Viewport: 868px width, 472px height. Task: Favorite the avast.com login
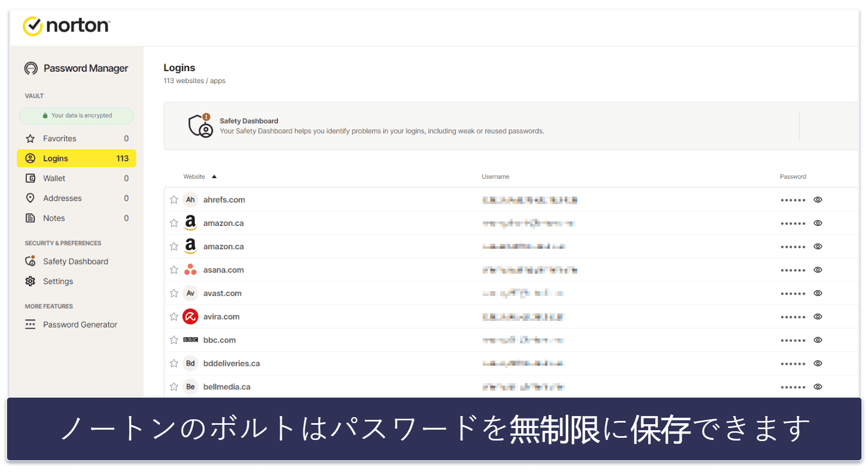coord(174,293)
